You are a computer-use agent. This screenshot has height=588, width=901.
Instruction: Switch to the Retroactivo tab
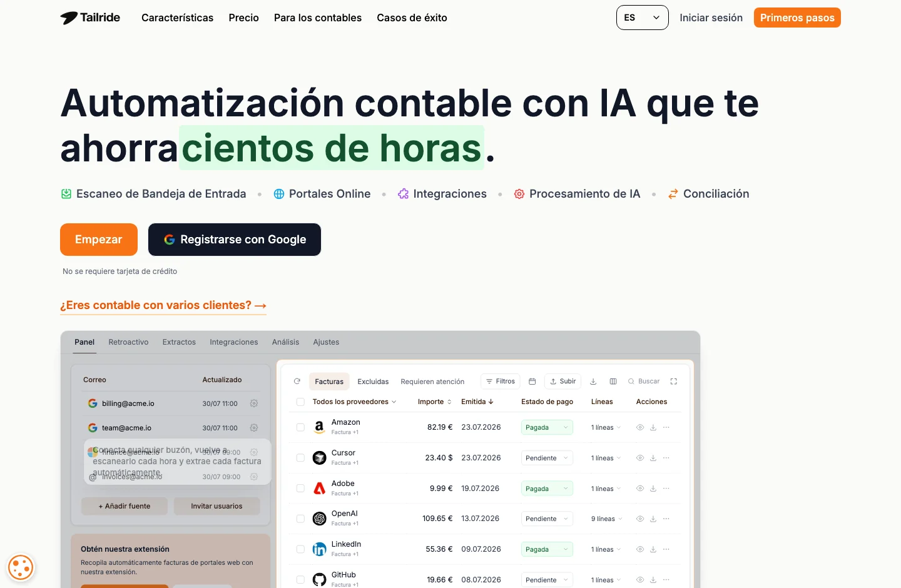point(128,342)
